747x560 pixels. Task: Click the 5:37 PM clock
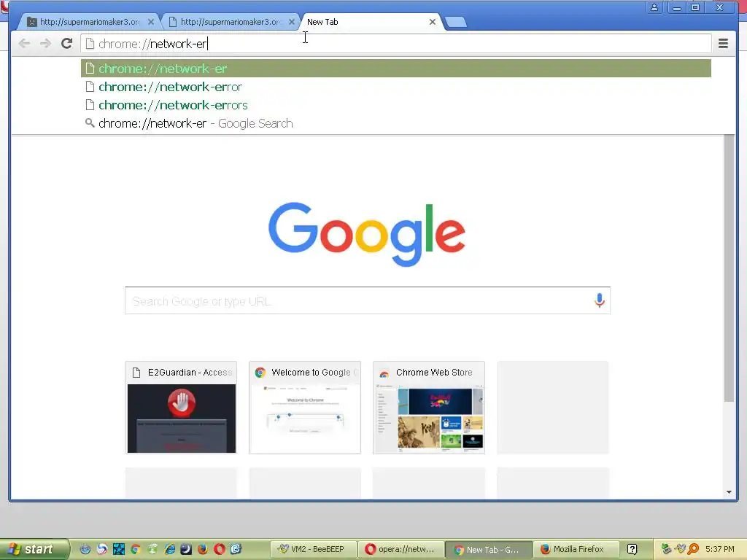pyautogui.click(x=720, y=549)
